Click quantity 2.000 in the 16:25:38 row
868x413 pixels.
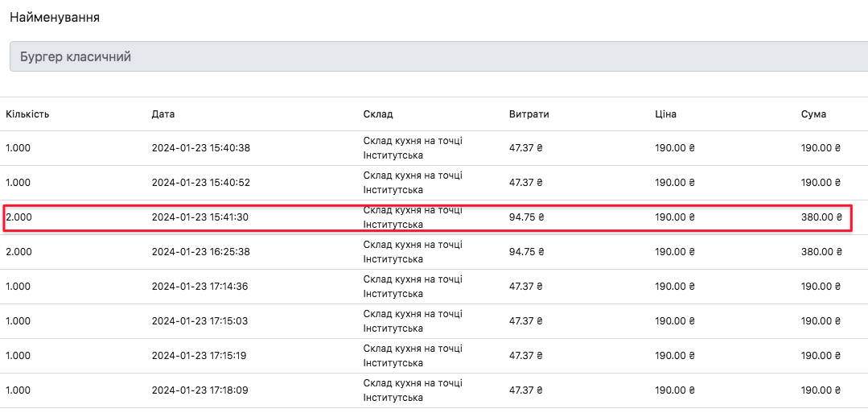coord(19,252)
